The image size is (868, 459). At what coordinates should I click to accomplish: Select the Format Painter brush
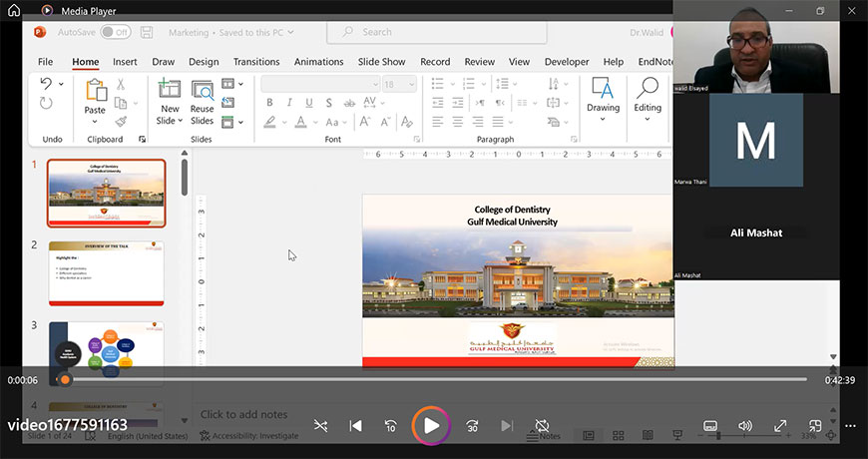point(122,122)
